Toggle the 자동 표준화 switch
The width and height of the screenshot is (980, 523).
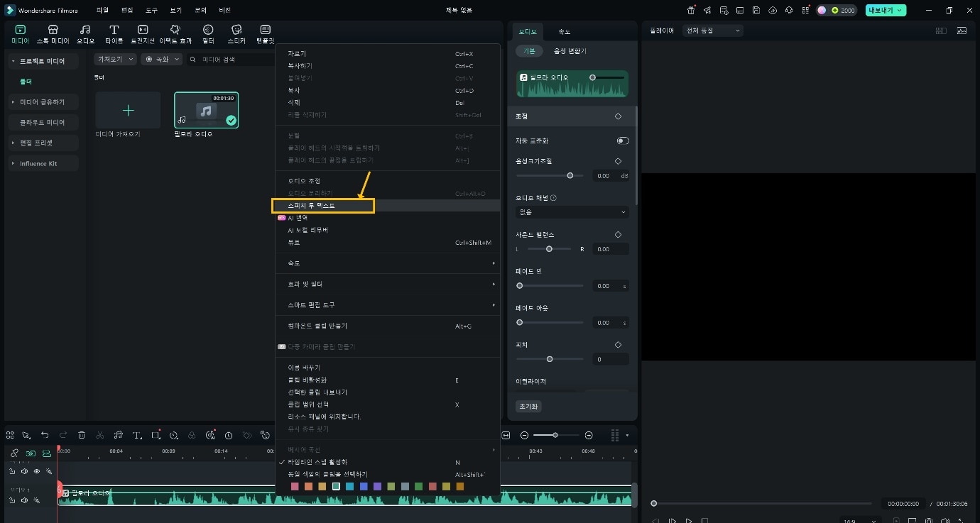(x=623, y=141)
